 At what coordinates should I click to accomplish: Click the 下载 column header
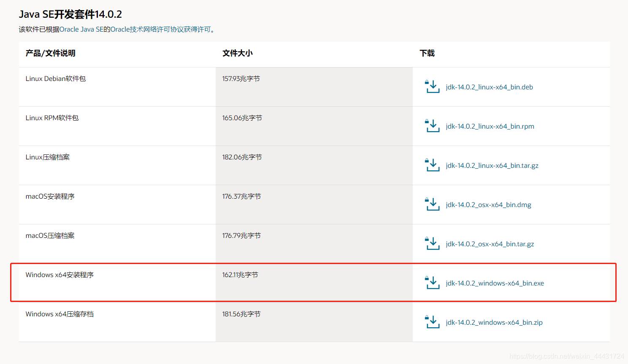(x=427, y=54)
